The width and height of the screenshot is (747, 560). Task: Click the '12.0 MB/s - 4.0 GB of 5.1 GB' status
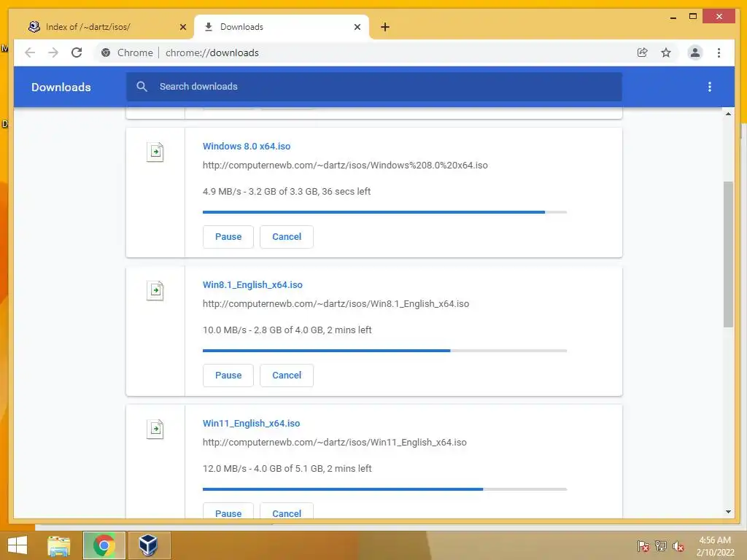[287, 469]
